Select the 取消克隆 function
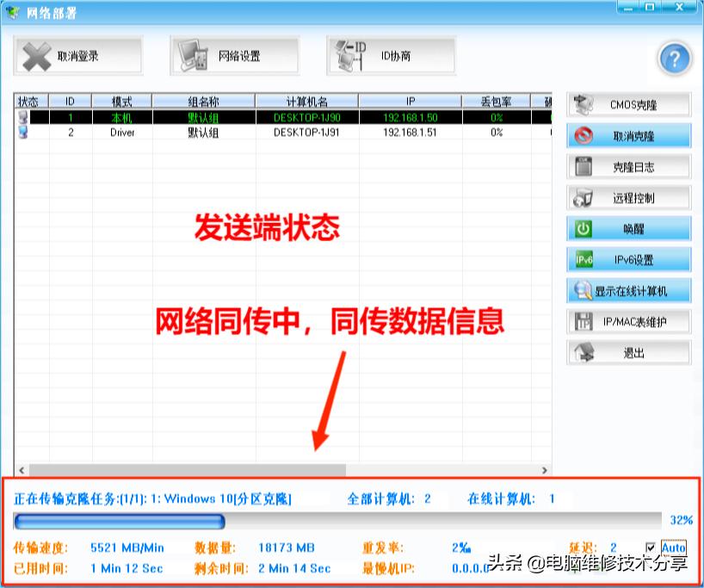The image size is (704, 588). tap(629, 134)
